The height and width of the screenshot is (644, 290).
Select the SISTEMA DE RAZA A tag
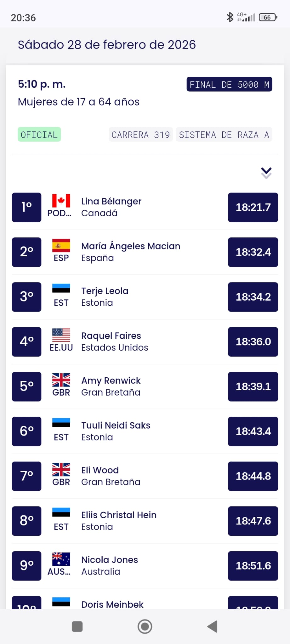(224, 135)
